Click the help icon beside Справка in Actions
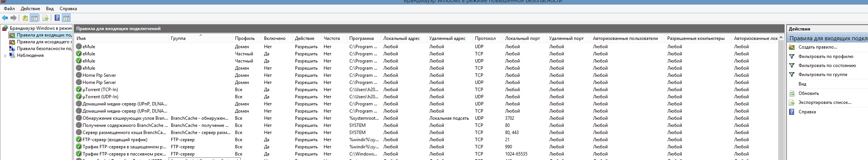The height and width of the screenshot is (160, 868). point(792,112)
